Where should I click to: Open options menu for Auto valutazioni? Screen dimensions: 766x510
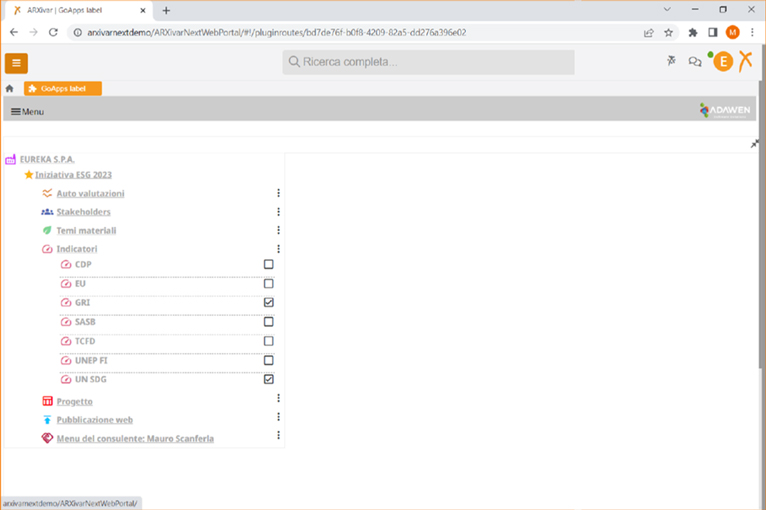278,193
